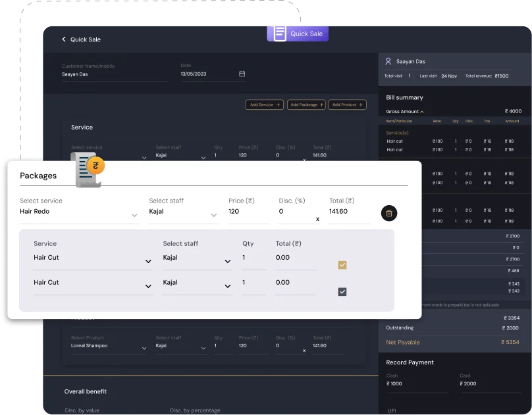Open the Hair Redo select service dropdown
This screenshot has width=532, height=415.
click(x=134, y=215)
